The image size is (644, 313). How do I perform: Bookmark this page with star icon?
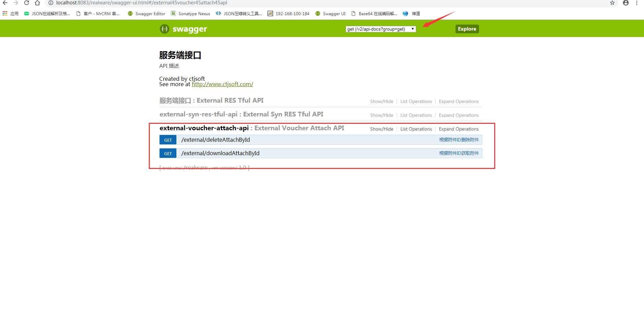pyautogui.click(x=612, y=3)
